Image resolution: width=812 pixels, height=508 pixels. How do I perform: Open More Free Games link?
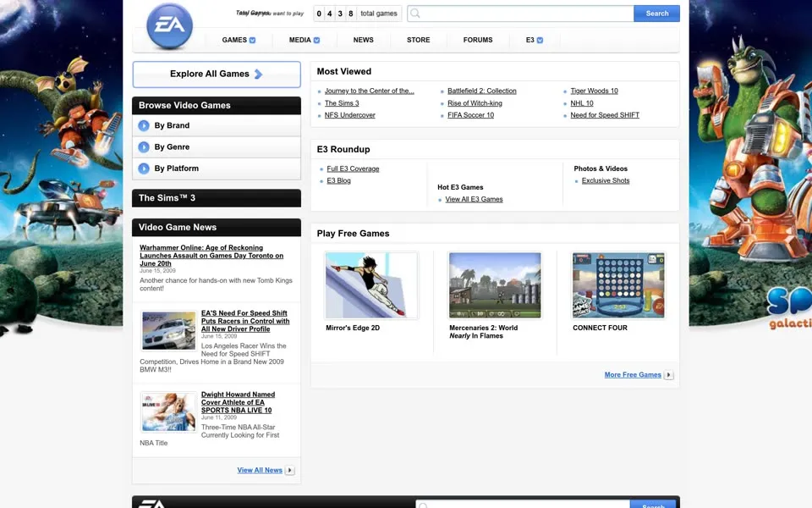pyautogui.click(x=633, y=375)
